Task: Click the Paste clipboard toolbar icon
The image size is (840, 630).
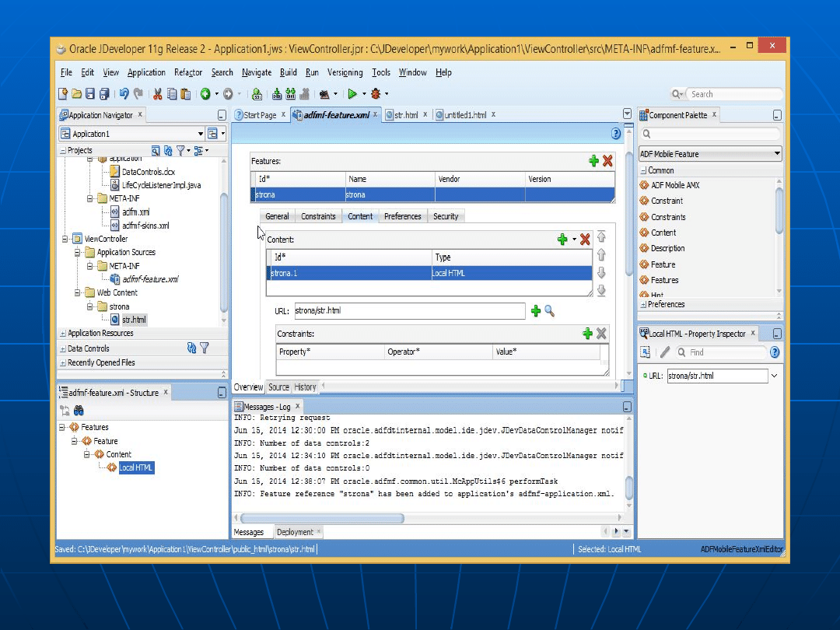Action: tap(186, 94)
